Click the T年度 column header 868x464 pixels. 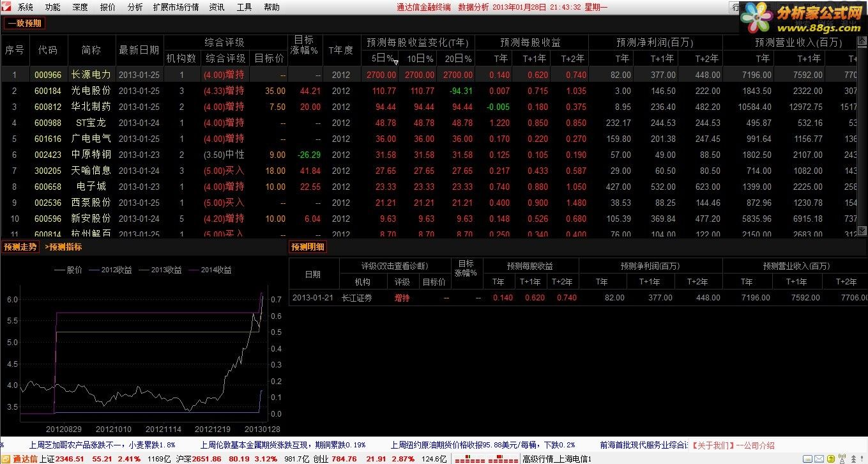[x=341, y=50]
